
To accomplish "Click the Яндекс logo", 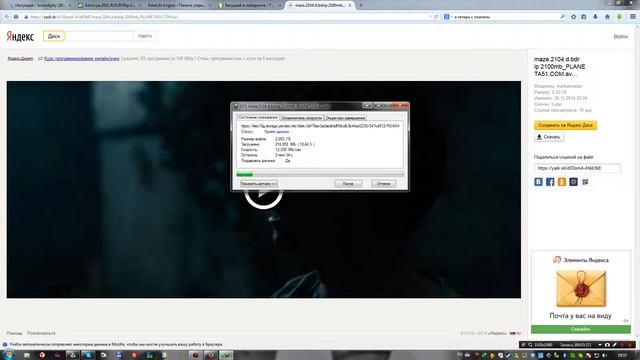I will pyautogui.click(x=20, y=36).
